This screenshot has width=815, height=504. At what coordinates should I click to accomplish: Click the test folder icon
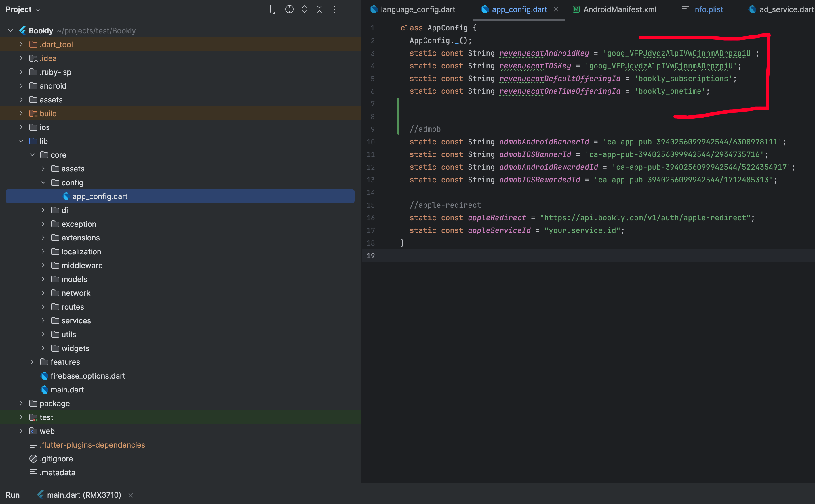33,417
